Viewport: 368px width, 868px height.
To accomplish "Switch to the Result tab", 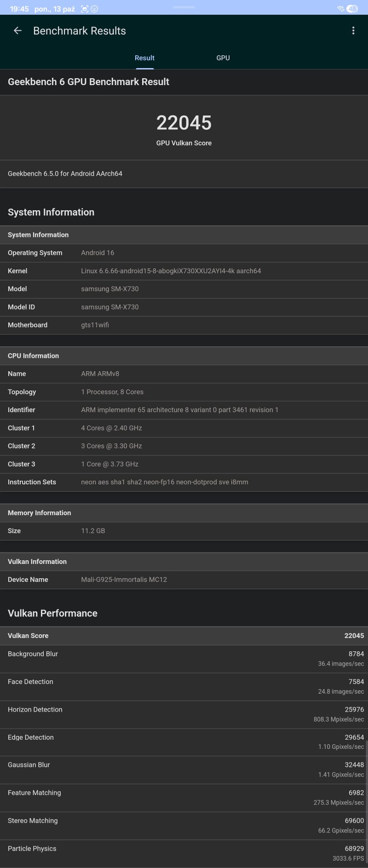I will click(144, 58).
